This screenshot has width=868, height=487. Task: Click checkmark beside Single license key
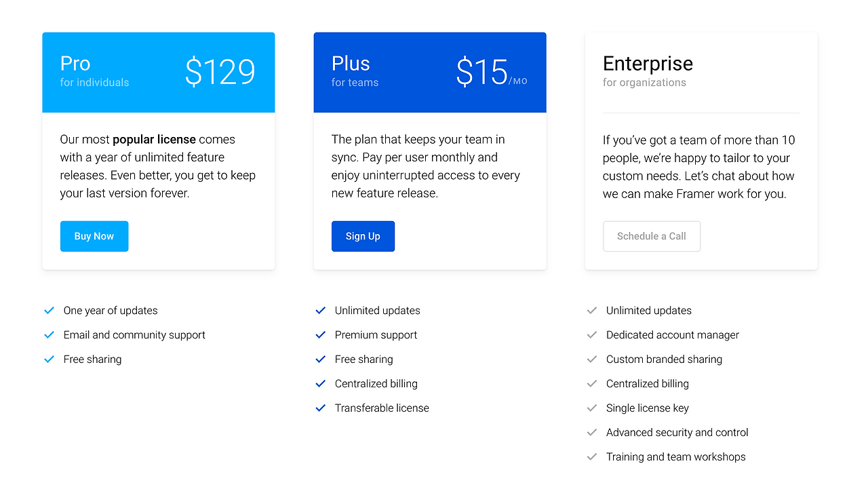(592, 408)
